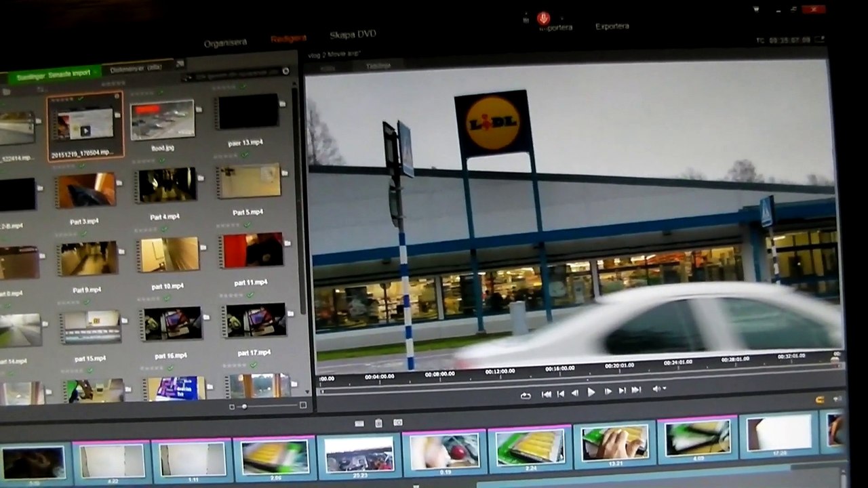Select the paer 13.mp4 clip
The width and height of the screenshot is (868, 488).
[248, 112]
